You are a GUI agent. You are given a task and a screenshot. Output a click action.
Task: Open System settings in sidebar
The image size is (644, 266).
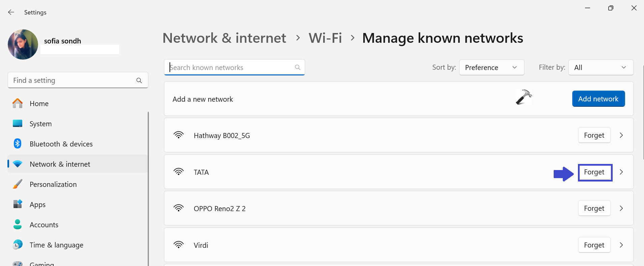[x=40, y=124]
